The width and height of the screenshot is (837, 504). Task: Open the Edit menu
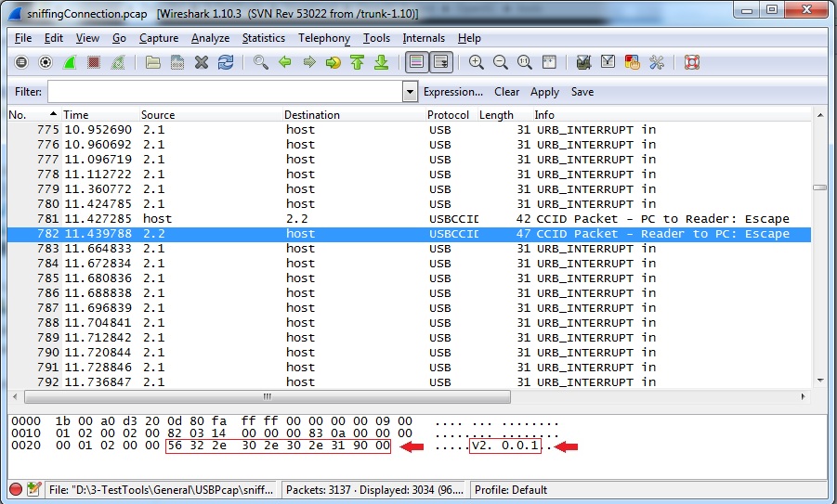[x=53, y=38]
